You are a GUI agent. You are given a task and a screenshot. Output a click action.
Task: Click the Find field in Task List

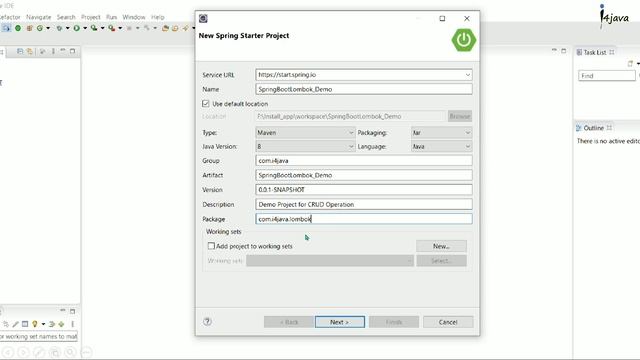(x=607, y=76)
